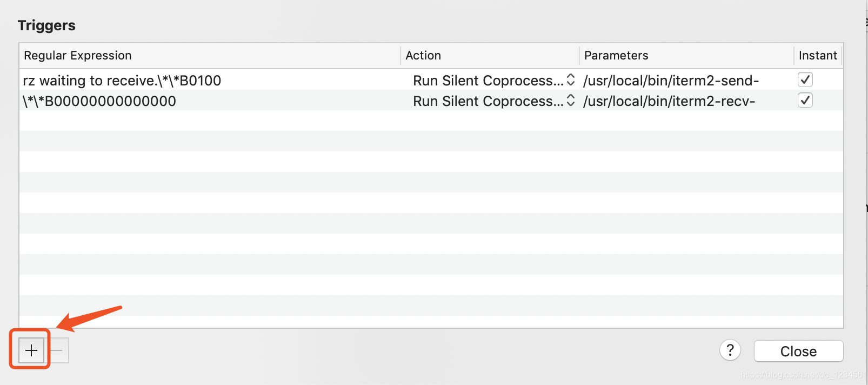The image size is (868, 385).
Task: Toggle Instant checkbox for the B00000000000000 trigger
Action: tap(805, 101)
